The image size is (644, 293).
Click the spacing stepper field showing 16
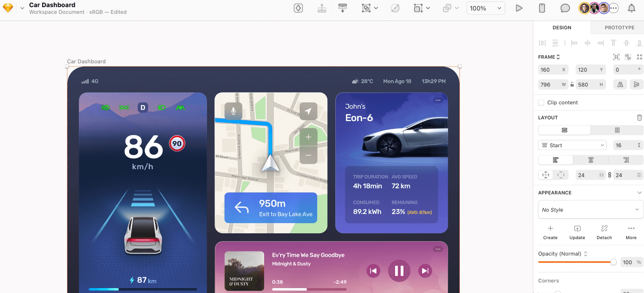(628, 145)
